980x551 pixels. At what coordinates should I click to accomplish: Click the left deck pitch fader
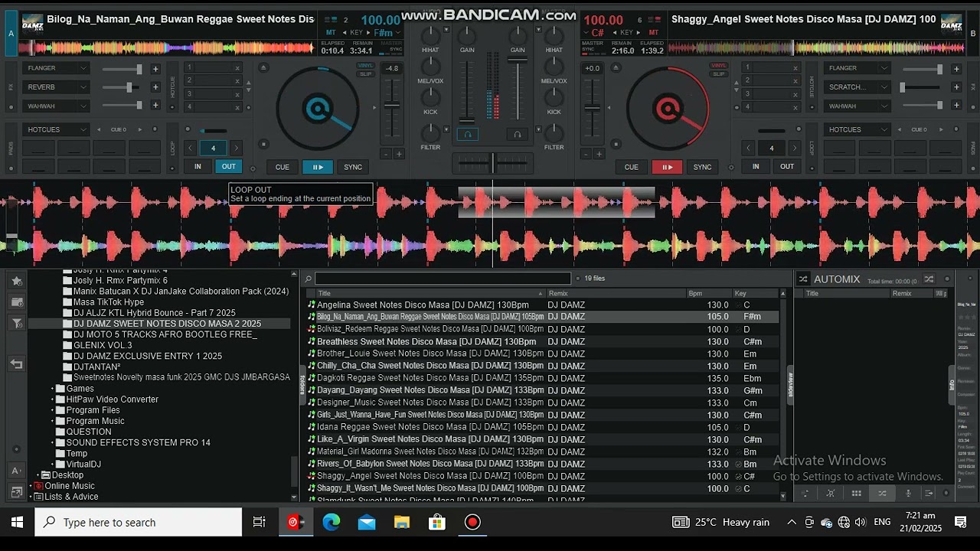click(391, 106)
